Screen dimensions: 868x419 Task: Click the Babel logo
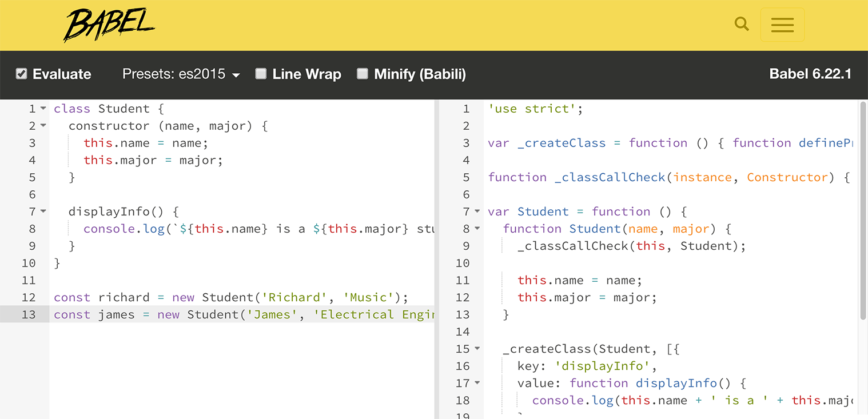[109, 24]
